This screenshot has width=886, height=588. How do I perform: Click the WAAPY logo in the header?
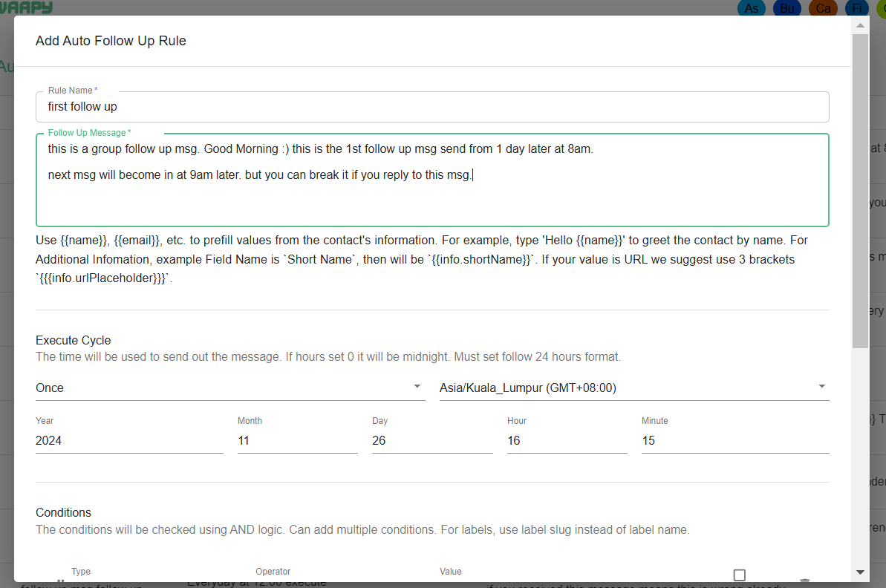pos(27,7)
